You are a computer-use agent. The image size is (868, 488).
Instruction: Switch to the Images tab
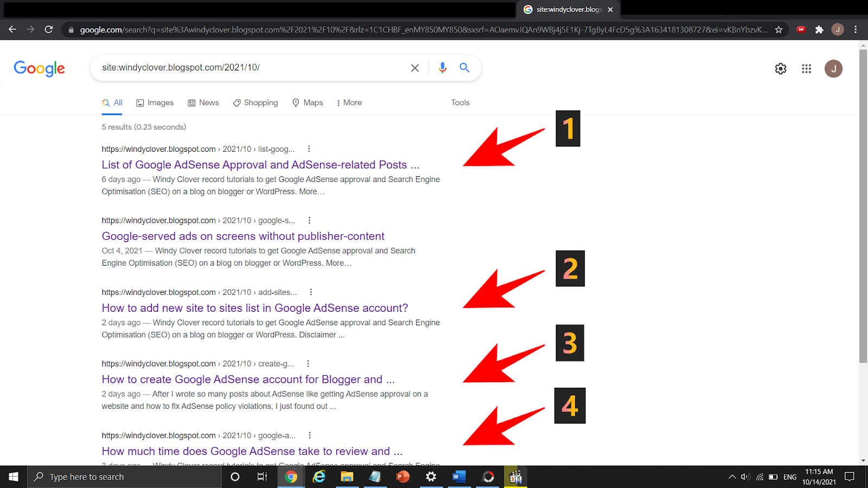pyautogui.click(x=155, y=102)
